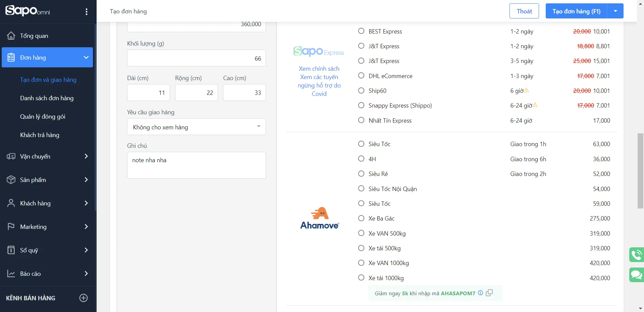Open Xem chính sách link
The height and width of the screenshot is (312, 644).
pyautogui.click(x=319, y=68)
